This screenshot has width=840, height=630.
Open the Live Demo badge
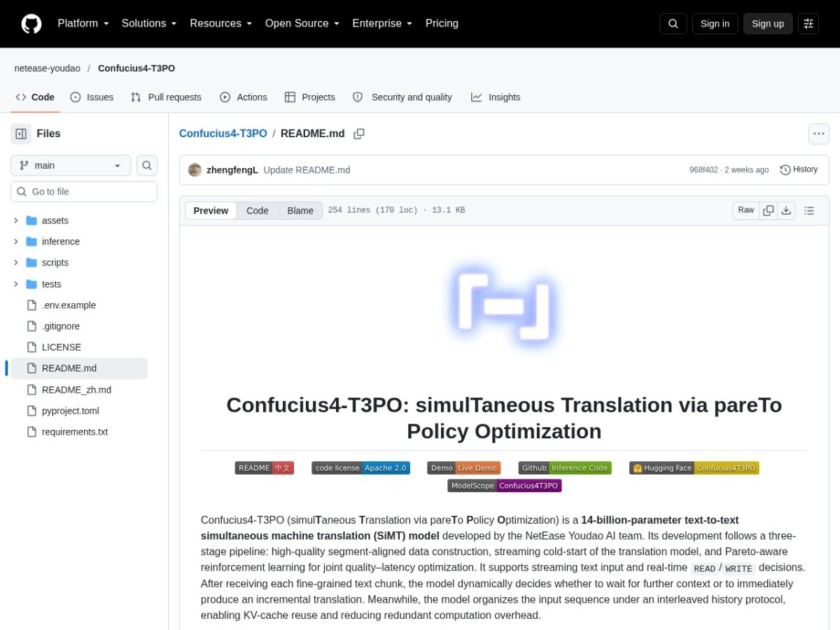[x=464, y=468]
